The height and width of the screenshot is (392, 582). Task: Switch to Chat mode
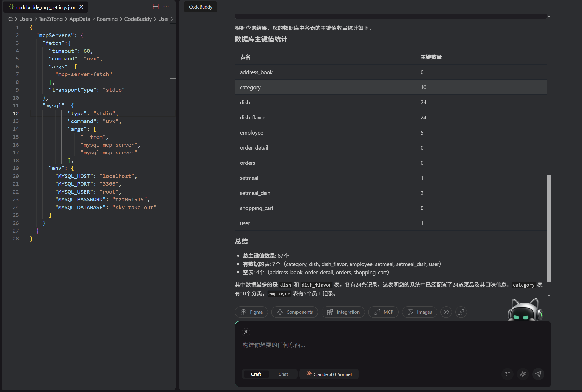tap(283, 374)
